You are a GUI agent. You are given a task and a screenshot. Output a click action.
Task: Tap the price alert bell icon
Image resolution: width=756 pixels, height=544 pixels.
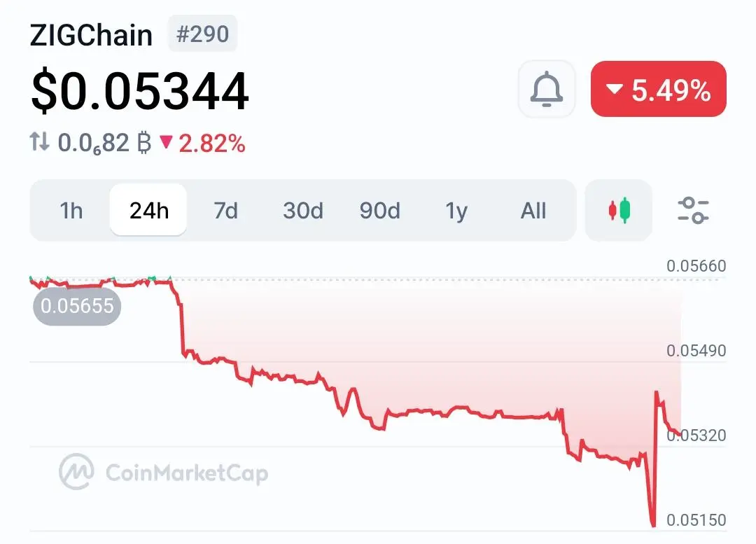click(x=546, y=89)
